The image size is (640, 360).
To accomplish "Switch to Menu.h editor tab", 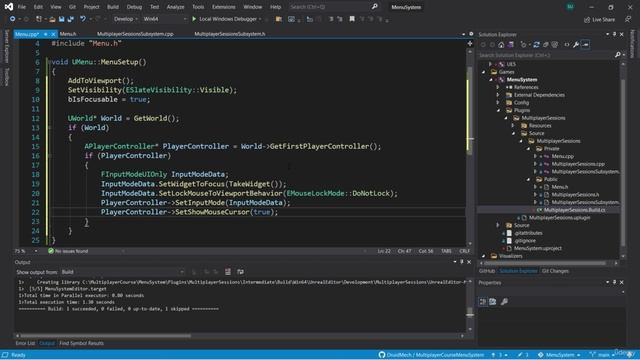I will [68, 34].
